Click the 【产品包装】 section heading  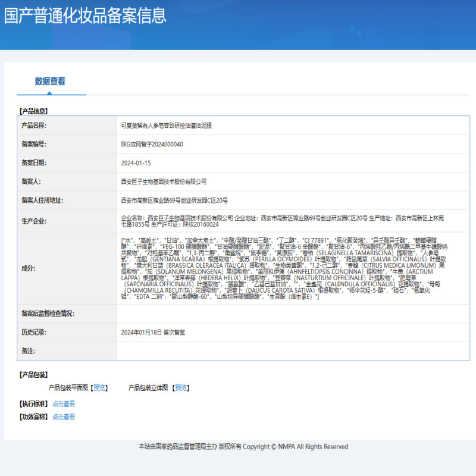[x=34, y=374]
